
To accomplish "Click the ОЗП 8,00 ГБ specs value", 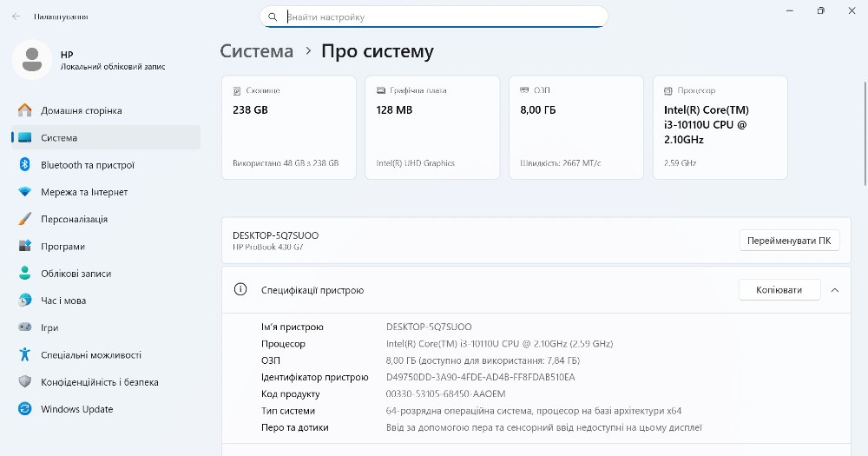I will pos(483,360).
